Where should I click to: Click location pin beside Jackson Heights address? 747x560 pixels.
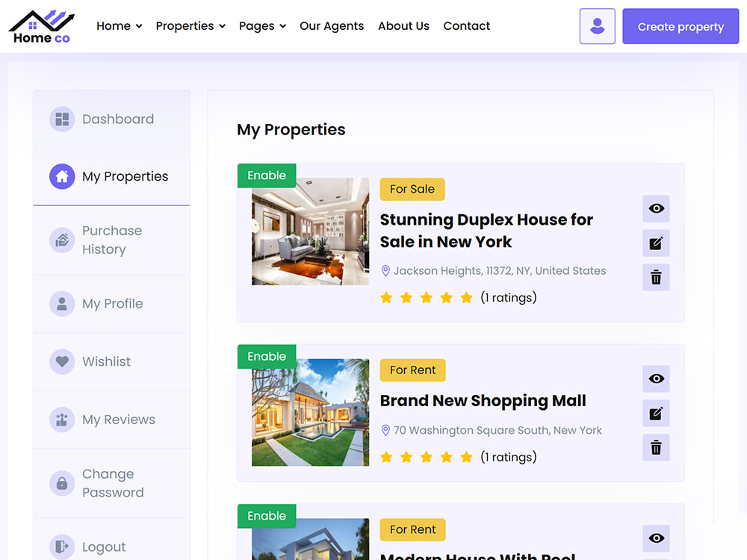386,271
